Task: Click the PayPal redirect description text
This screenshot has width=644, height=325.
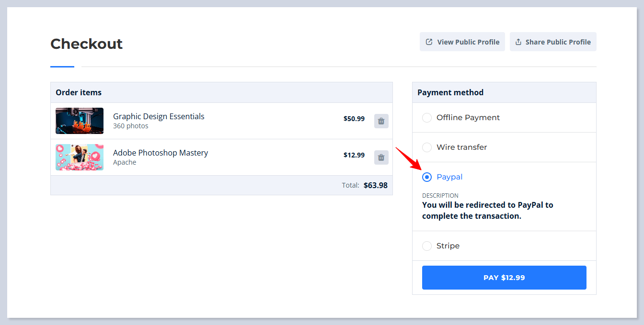Action: click(487, 210)
